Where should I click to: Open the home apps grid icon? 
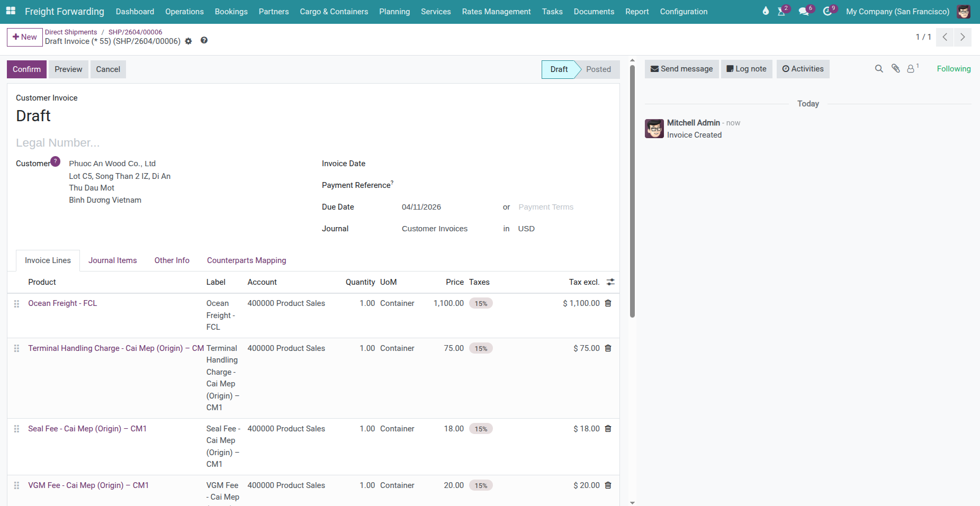[x=11, y=11]
